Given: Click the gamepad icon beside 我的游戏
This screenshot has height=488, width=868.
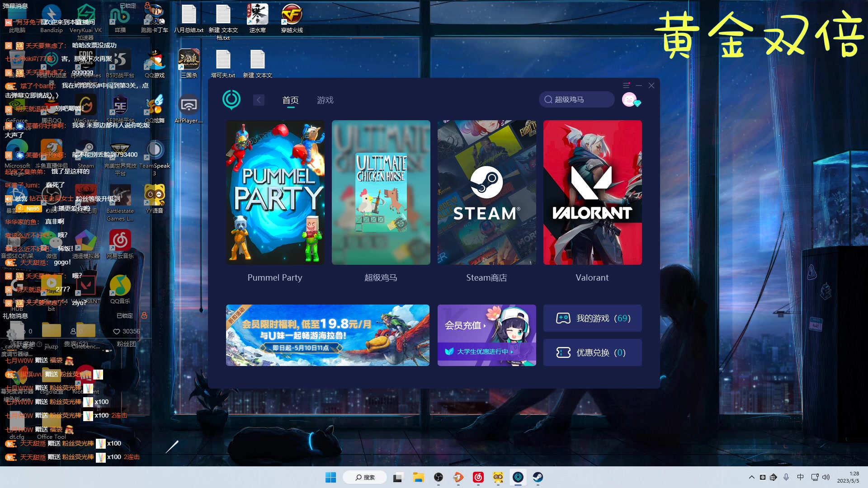Looking at the screenshot, I should [563, 318].
